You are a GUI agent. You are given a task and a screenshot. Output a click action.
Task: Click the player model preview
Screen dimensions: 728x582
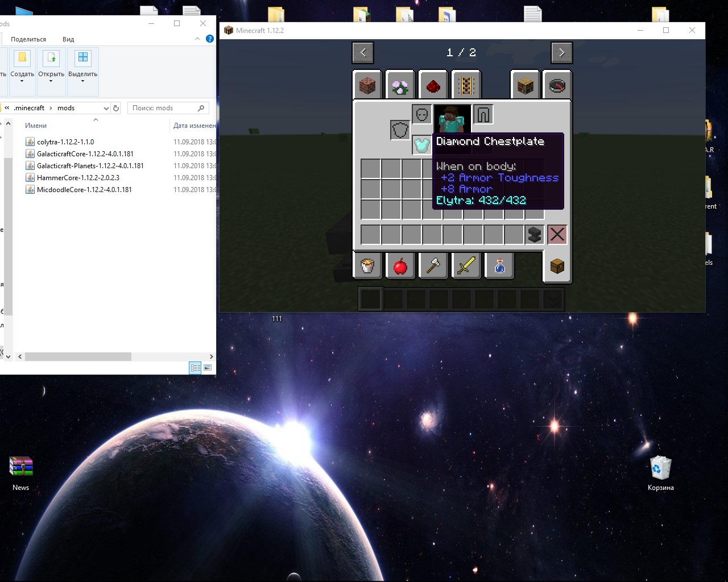(452, 119)
